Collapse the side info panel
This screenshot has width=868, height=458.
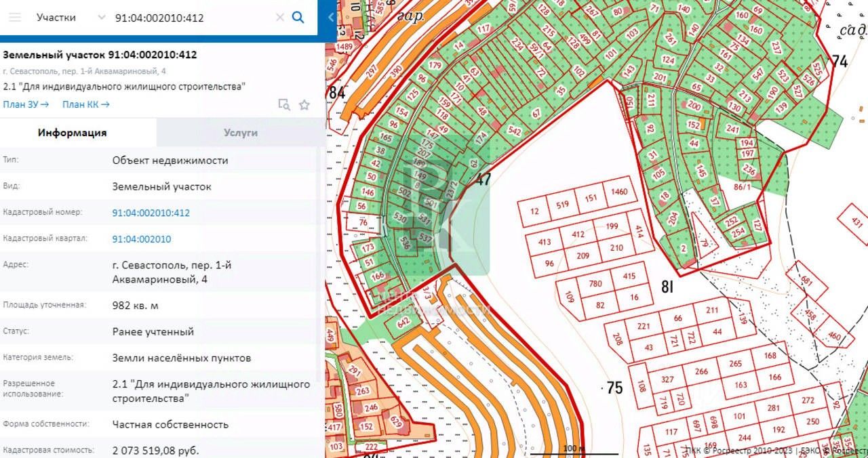331,18
